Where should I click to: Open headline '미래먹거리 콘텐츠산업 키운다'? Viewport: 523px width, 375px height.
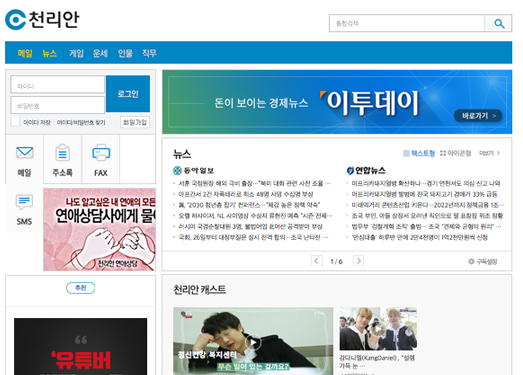(428, 205)
